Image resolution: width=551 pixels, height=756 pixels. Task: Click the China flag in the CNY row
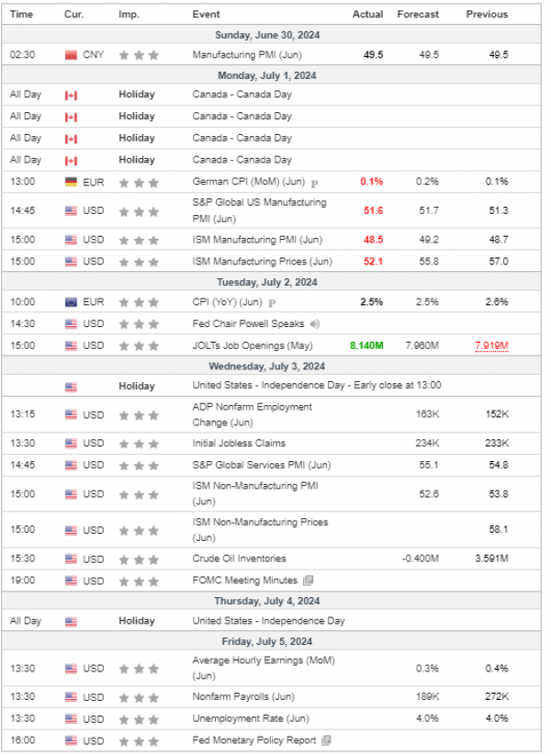point(71,55)
